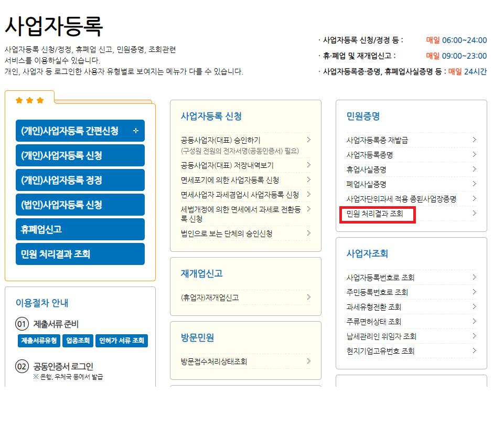Open (개인)사업자등록 간편신청 button
This screenshot has height=425, width=504.
pyautogui.click(x=80, y=131)
